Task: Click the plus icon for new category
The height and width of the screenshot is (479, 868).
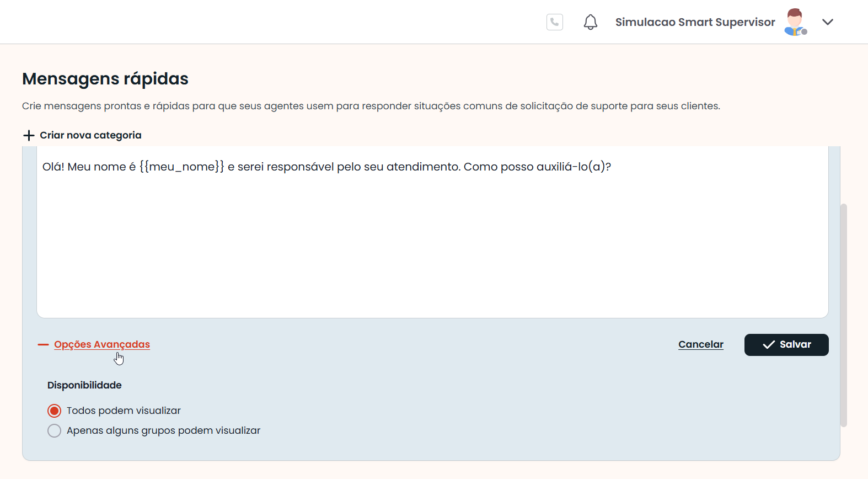Action: click(x=29, y=135)
